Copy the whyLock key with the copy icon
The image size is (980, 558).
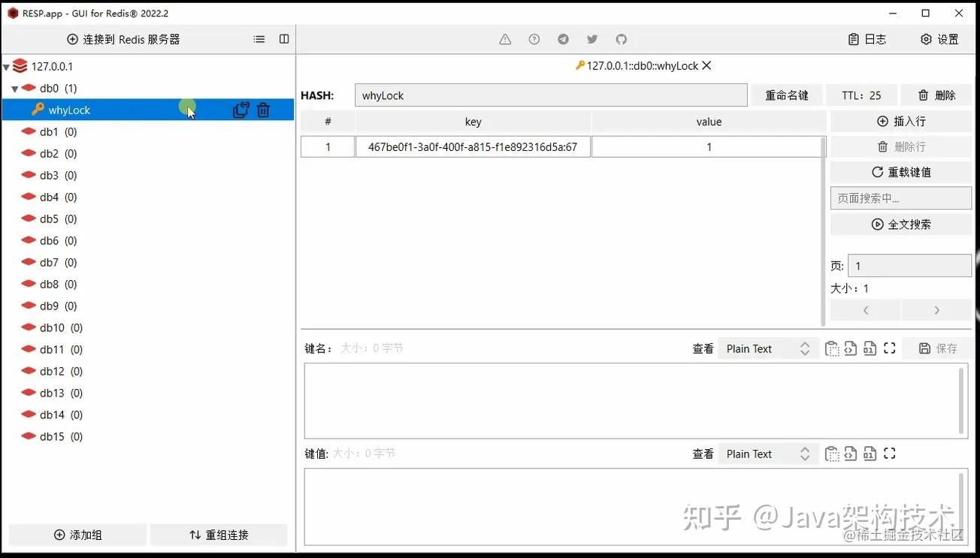240,110
